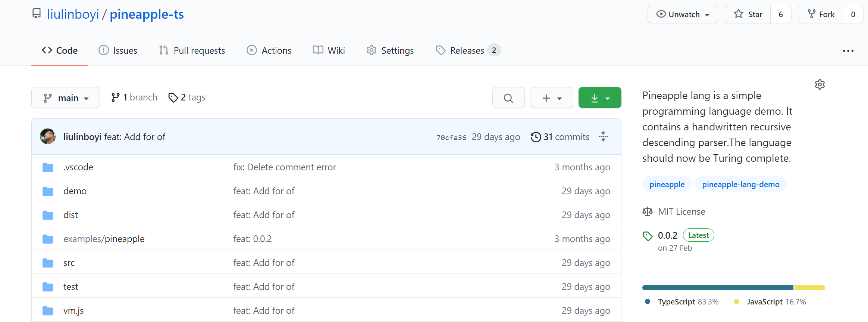Screen dimensions: 868x322
Task: Open the three-dot overflow menu in the nav
Action: coord(848,51)
